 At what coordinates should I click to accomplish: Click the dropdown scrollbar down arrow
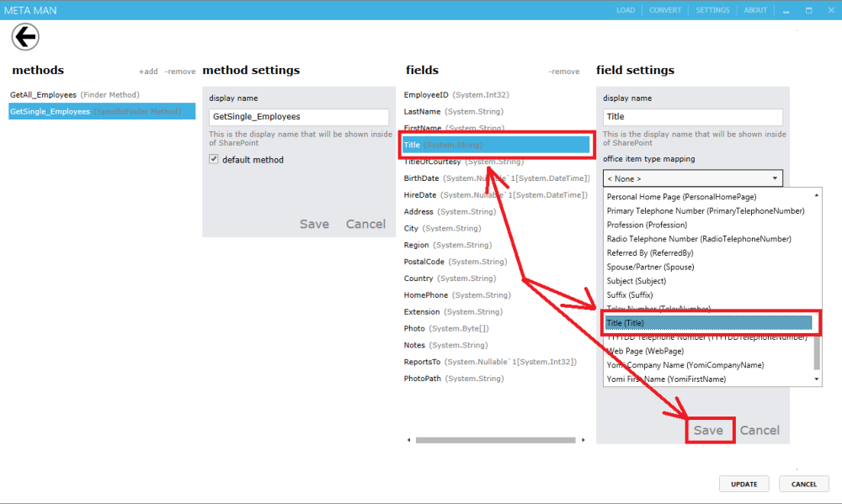coord(815,379)
